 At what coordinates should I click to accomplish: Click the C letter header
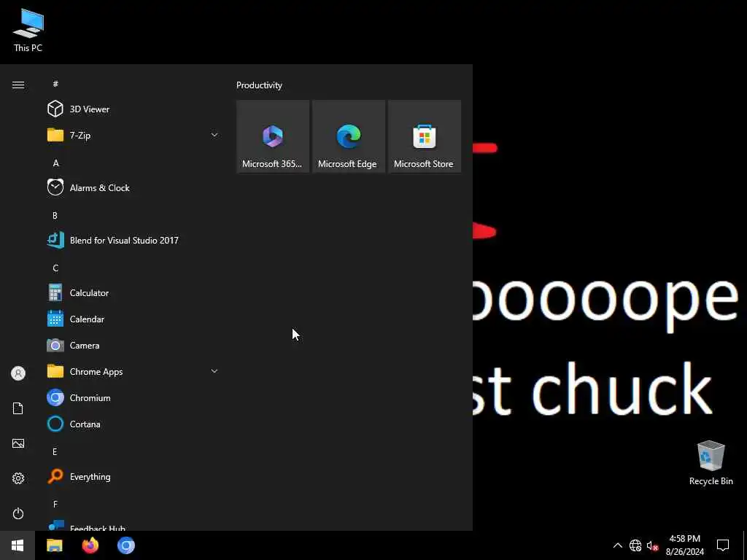[x=55, y=268]
